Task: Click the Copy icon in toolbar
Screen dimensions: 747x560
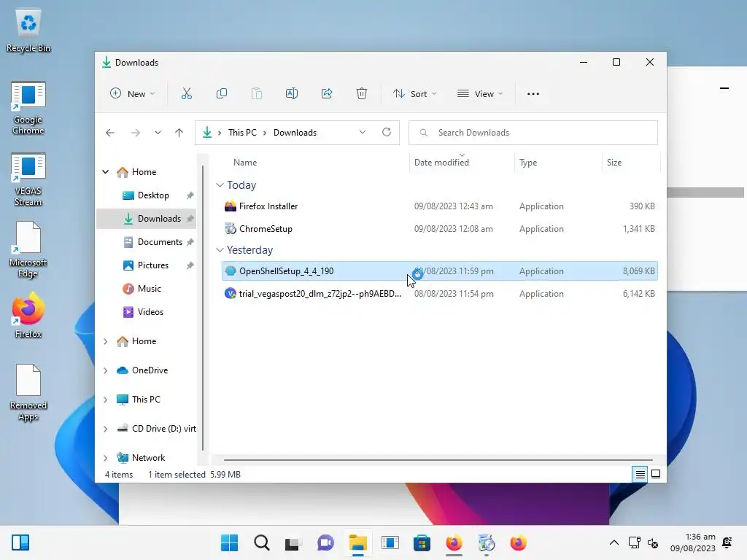Action: click(x=222, y=94)
